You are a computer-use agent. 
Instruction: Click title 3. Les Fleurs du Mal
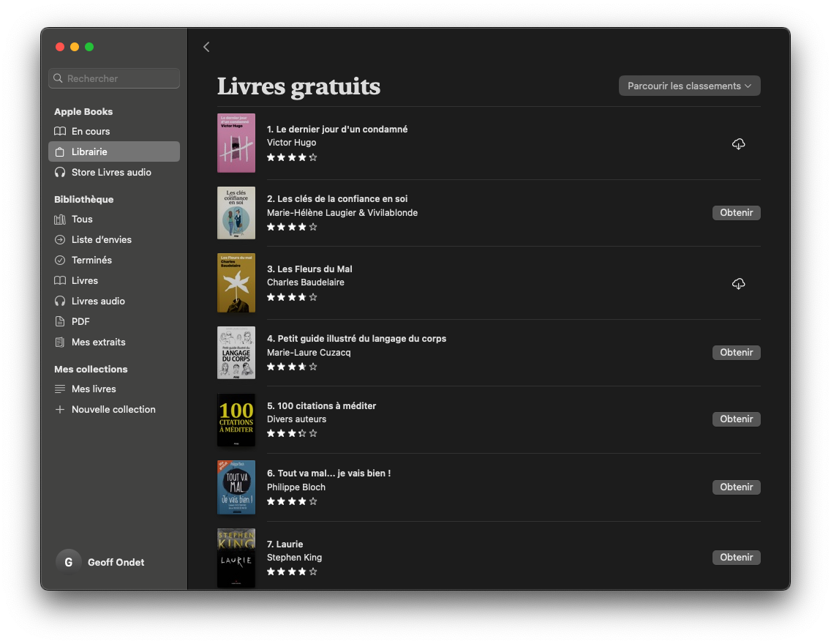click(309, 269)
